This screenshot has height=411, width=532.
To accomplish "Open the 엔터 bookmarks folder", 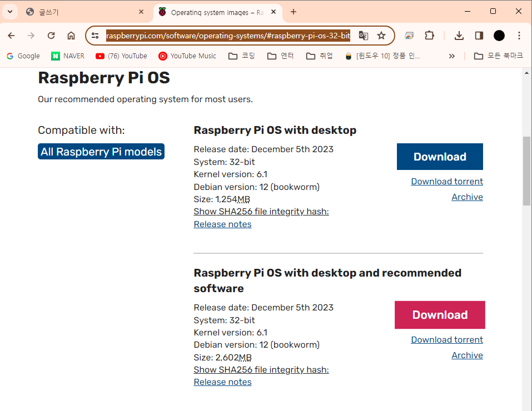I will (x=280, y=56).
